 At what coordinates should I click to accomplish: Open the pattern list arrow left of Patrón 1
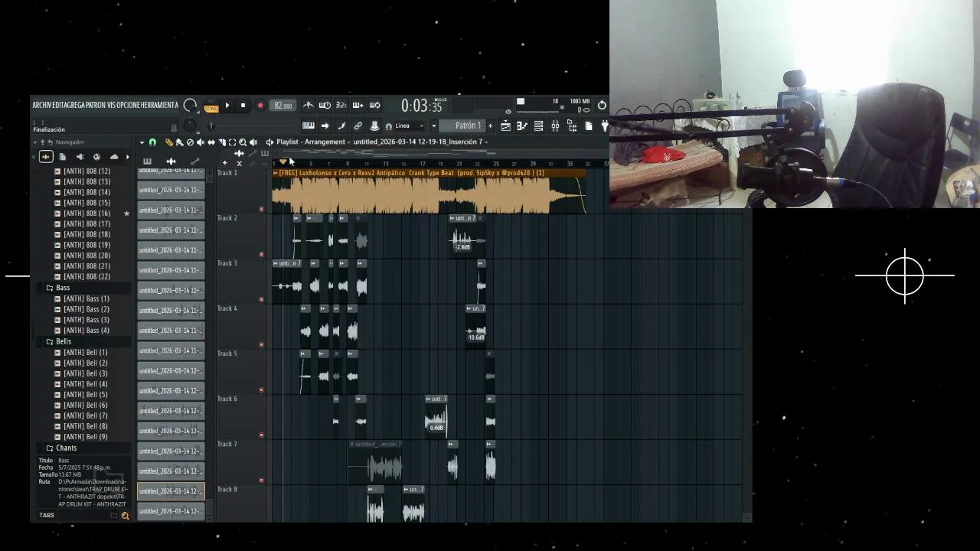(433, 126)
